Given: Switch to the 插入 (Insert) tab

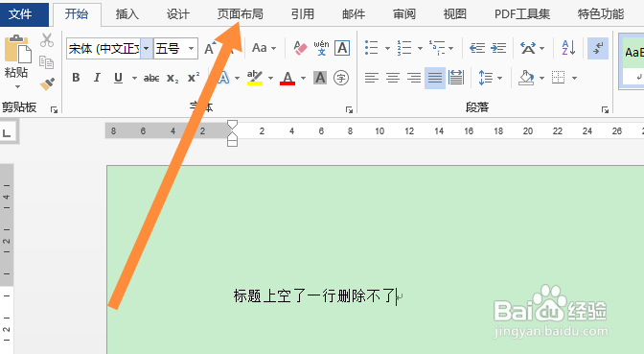Looking at the screenshot, I should 126,14.
